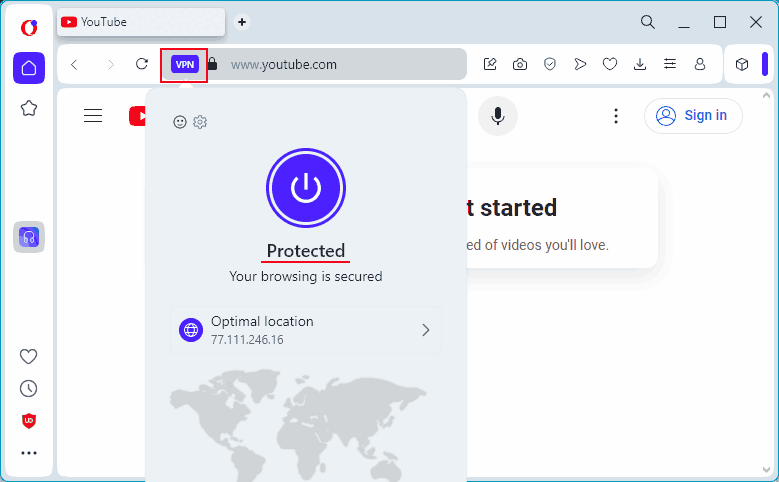Search by voice with microphone icon
The image size is (779, 482).
point(498,116)
